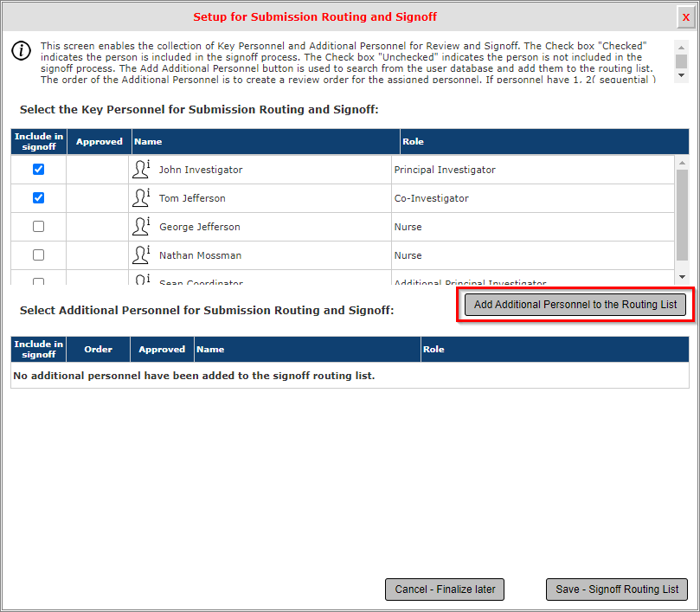
Task: Uncheck Tom Jefferson's include in signoff checkbox
Action: tap(38, 198)
